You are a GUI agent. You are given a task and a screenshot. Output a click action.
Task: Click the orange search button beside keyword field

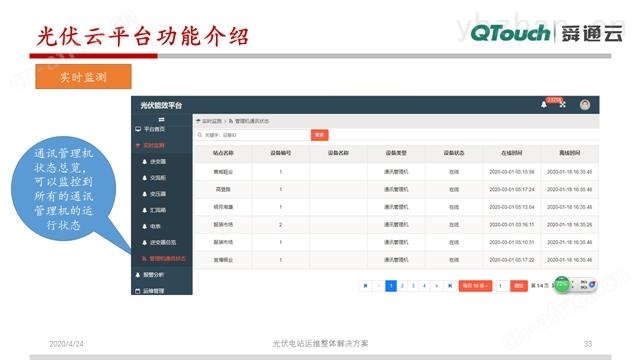[320, 135]
